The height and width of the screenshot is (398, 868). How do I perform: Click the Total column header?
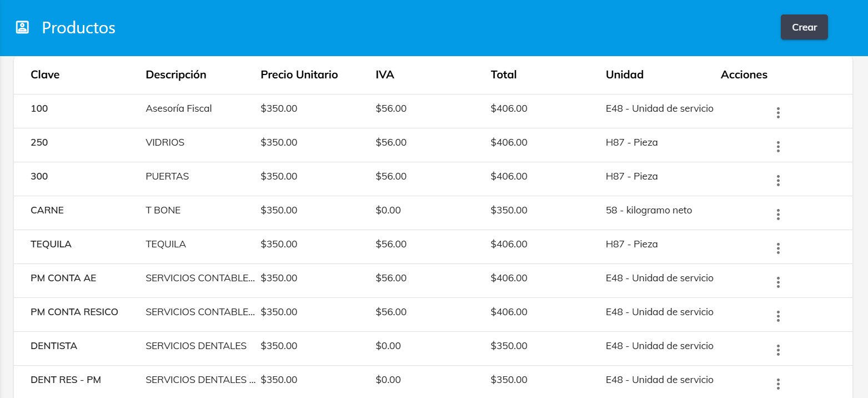tap(504, 74)
